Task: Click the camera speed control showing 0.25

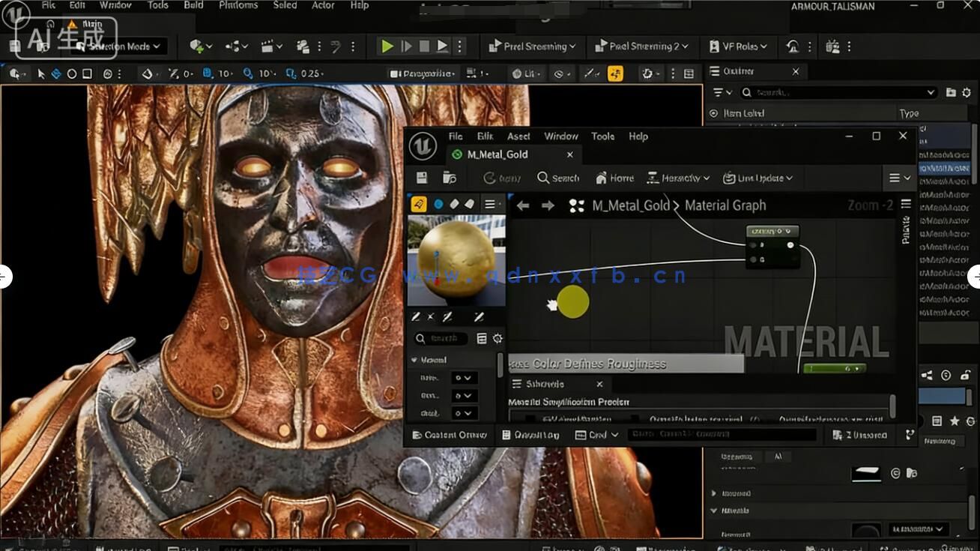Action: coord(305,73)
